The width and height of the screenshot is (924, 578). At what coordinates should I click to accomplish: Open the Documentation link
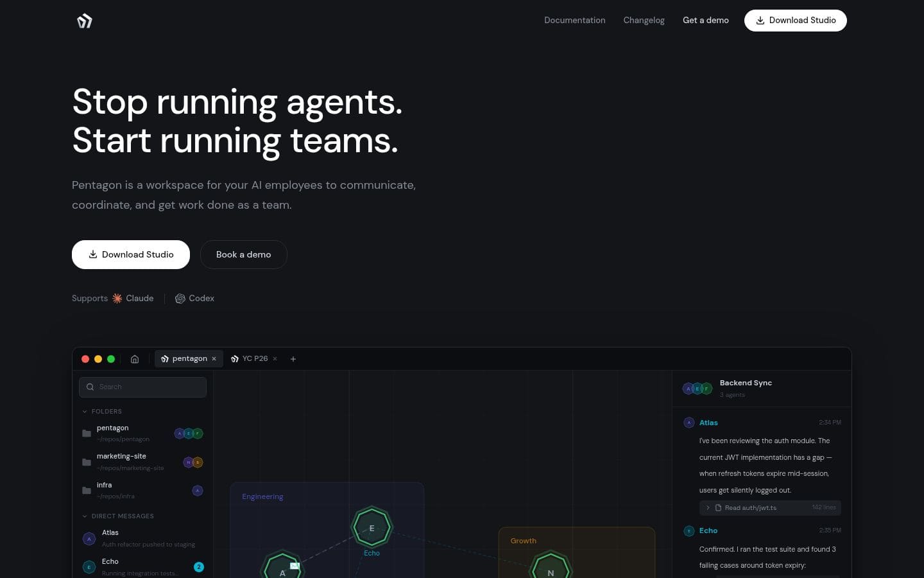pos(575,21)
